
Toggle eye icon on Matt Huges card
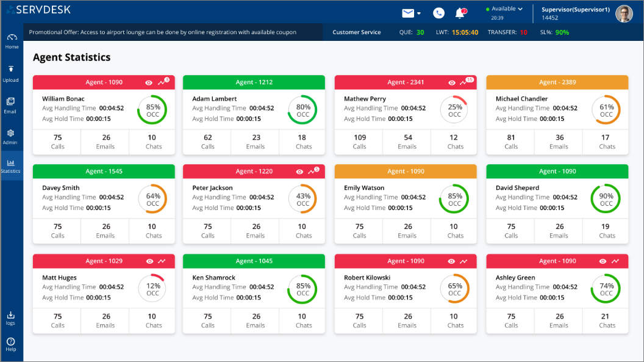coord(149,261)
